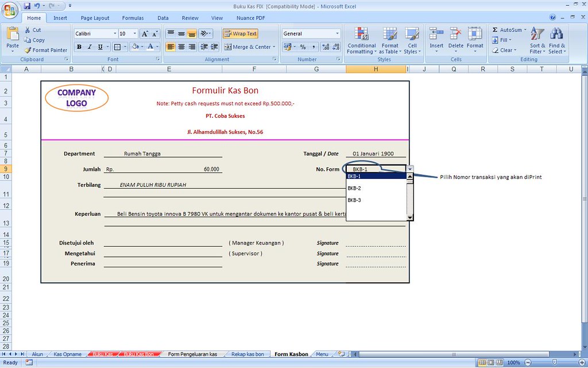Open Cell Styles gallery

pyautogui.click(x=412, y=41)
